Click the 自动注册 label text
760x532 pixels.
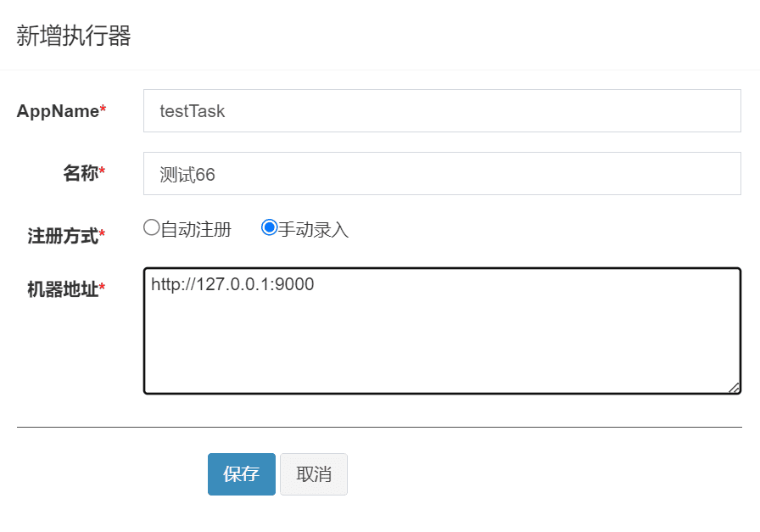(x=196, y=229)
